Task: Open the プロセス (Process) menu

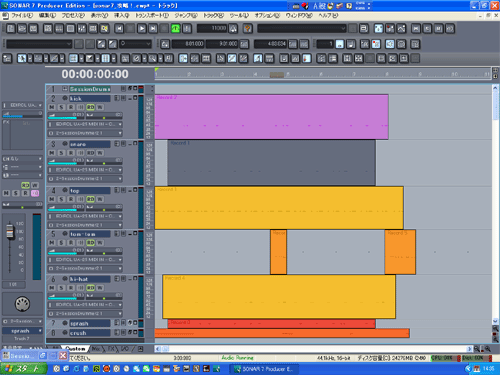Action: (x=73, y=16)
